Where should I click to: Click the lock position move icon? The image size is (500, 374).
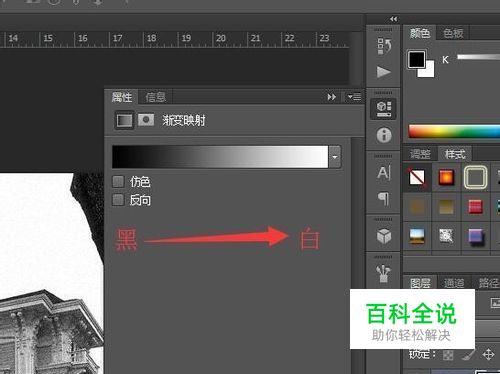pyautogui.click(x=488, y=355)
